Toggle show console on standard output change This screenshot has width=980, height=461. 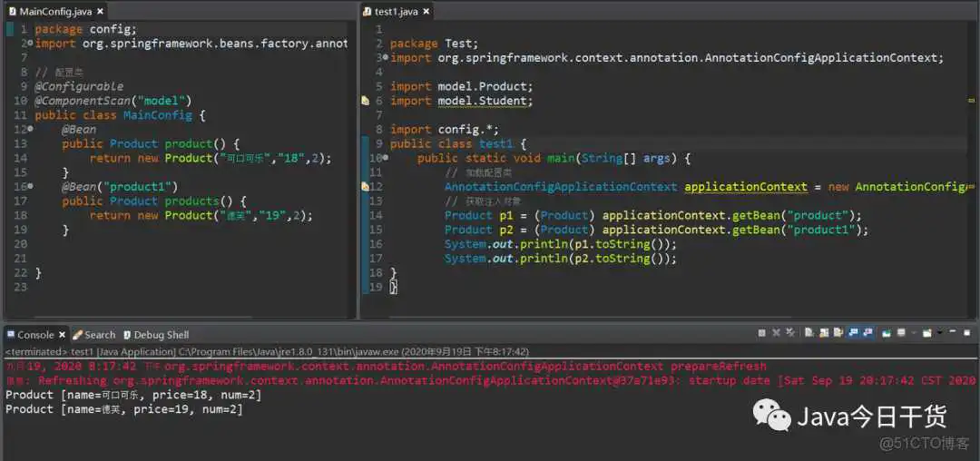[x=853, y=333]
